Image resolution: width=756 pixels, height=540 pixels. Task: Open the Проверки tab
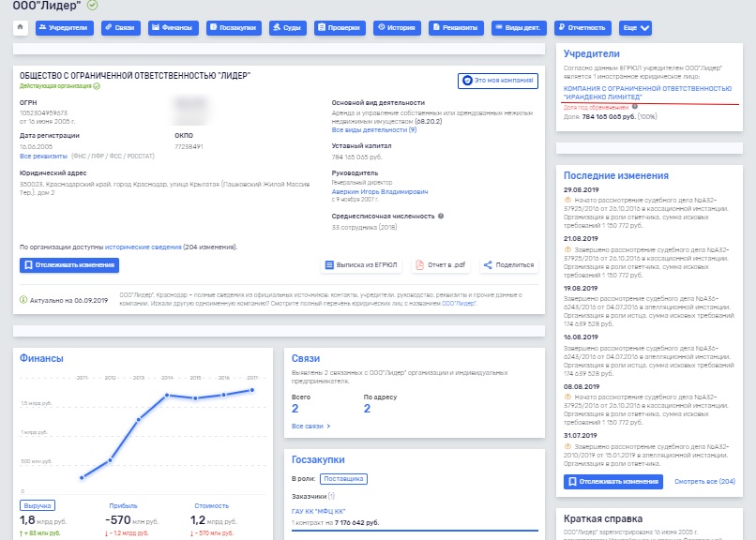[x=340, y=28]
